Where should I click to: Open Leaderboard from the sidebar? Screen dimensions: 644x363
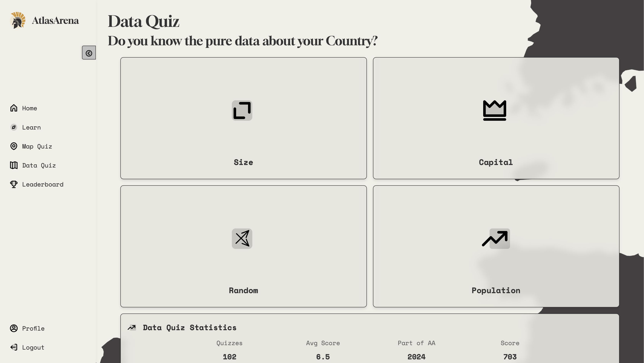pyautogui.click(x=43, y=184)
